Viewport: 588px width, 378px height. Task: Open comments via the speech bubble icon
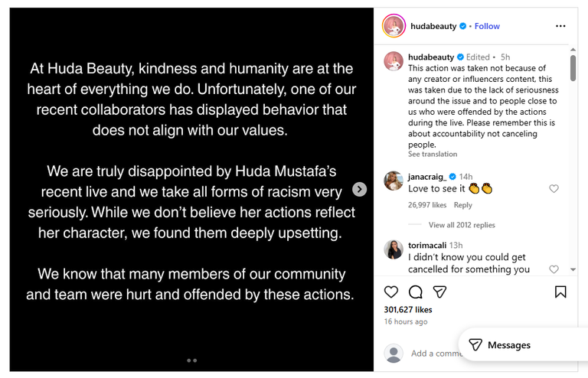[416, 292]
